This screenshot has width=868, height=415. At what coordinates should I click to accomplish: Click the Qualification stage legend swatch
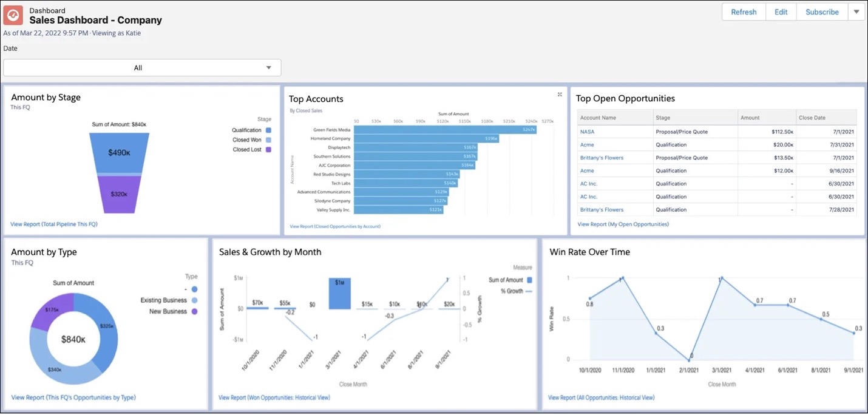click(268, 130)
